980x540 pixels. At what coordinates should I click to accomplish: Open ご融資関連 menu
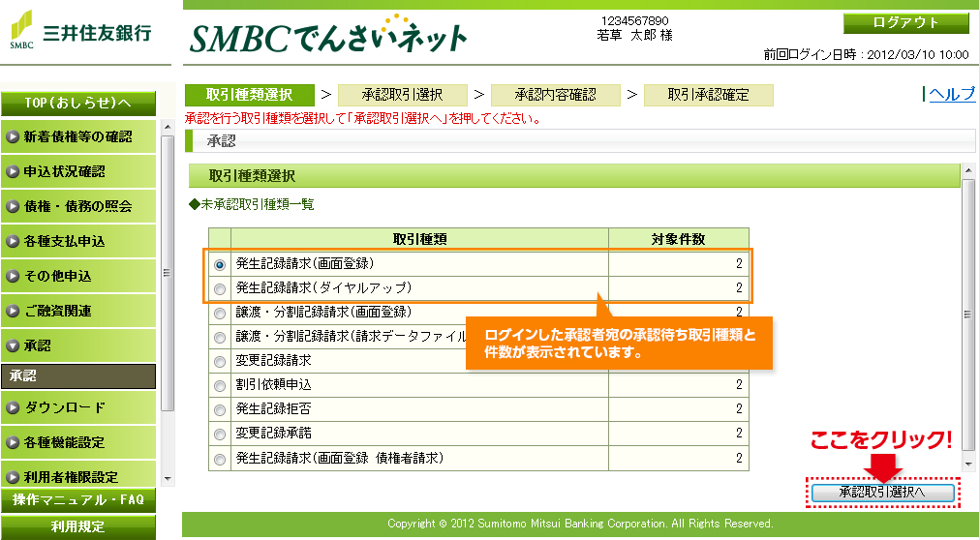(x=78, y=311)
